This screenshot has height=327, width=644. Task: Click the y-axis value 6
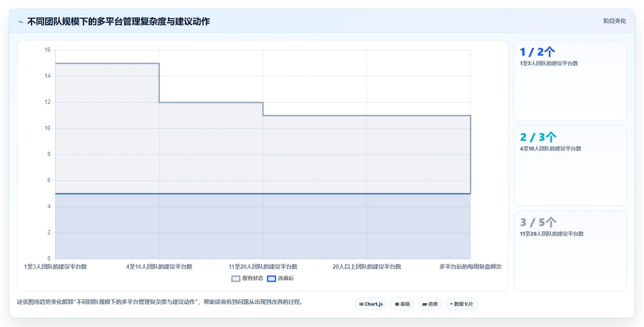pos(49,180)
